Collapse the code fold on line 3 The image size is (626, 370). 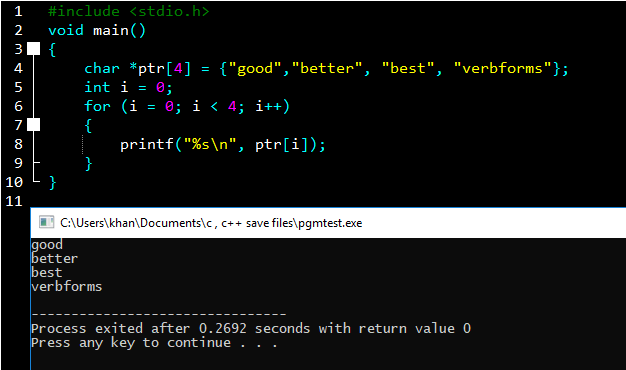point(34,49)
